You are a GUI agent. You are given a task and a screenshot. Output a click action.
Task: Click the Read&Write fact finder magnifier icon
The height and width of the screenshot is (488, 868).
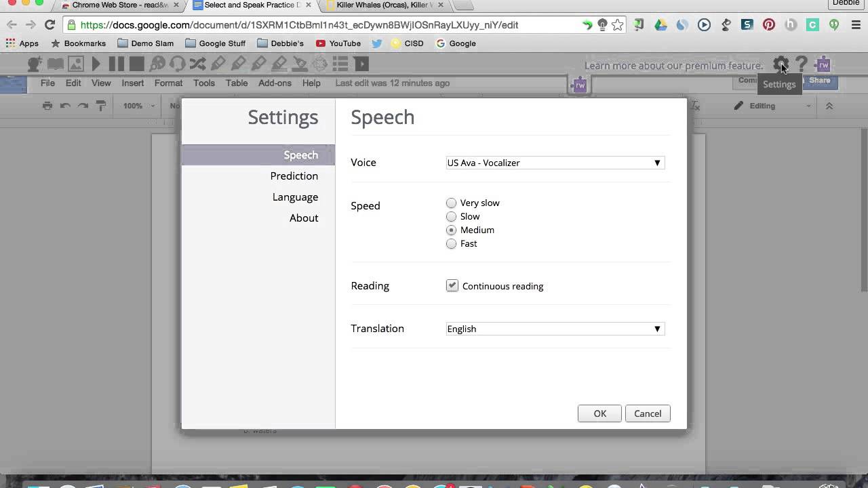point(157,64)
